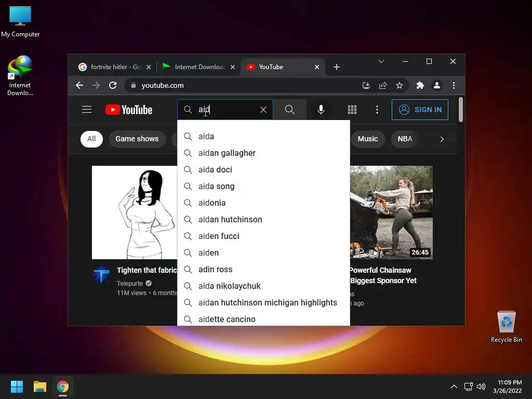Close the YouTube tab
This screenshot has width=532, height=399.
click(x=317, y=67)
